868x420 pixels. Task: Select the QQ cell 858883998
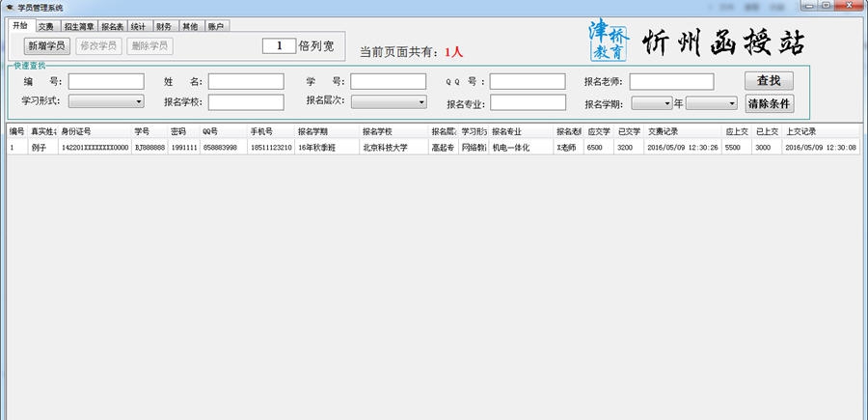point(223,148)
